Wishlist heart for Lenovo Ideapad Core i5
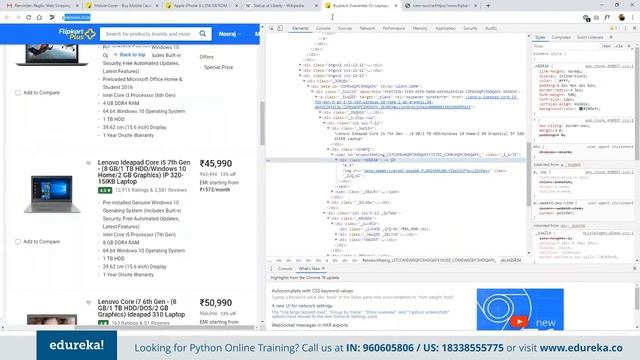This screenshot has height=360, width=640. coord(89,163)
